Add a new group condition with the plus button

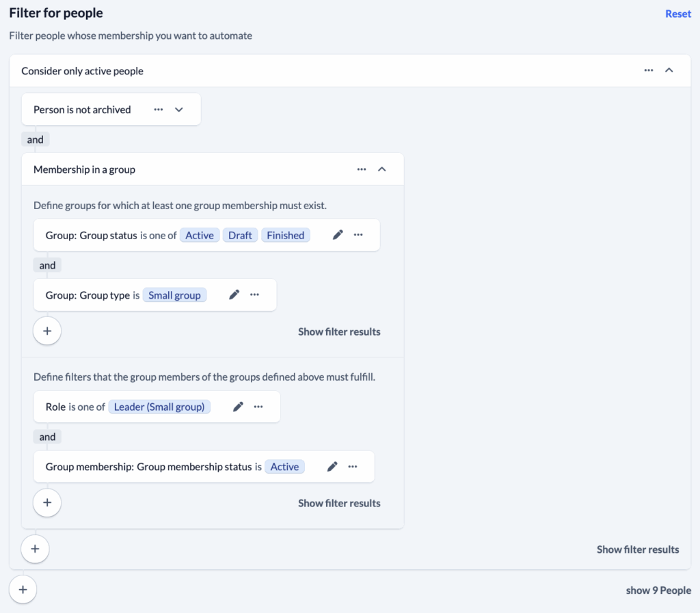click(46, 331)
